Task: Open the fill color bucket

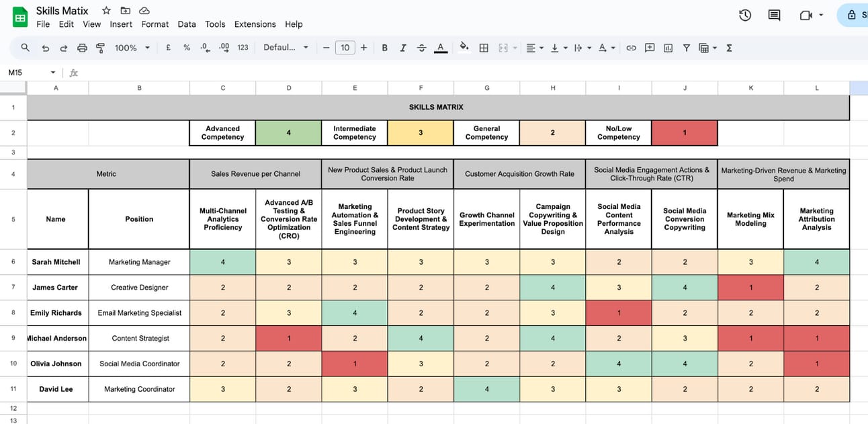Action: pyautogui.click(x=464, y=48)
